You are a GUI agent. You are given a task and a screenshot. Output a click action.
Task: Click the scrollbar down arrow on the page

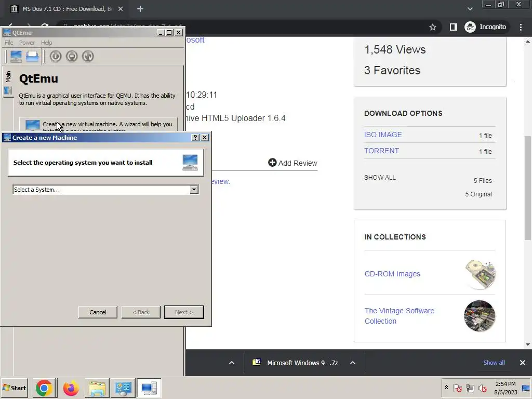pyautogui.click(x=528, y=345)
